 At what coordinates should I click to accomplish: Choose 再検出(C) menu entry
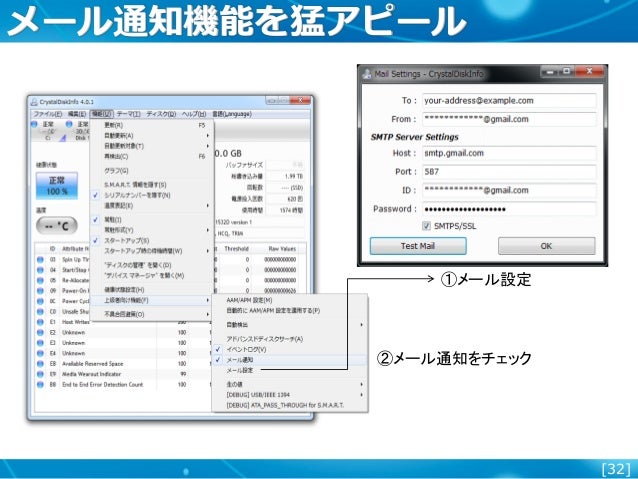pos(151,156)
